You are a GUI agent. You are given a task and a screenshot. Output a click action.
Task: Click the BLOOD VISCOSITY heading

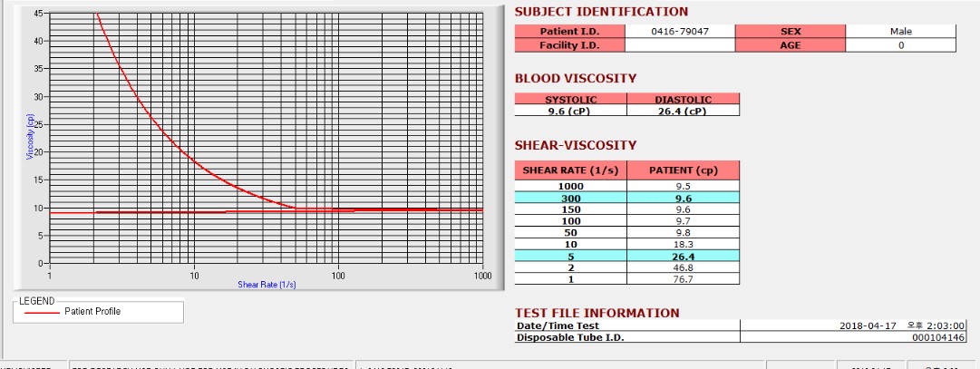point(576,78)
